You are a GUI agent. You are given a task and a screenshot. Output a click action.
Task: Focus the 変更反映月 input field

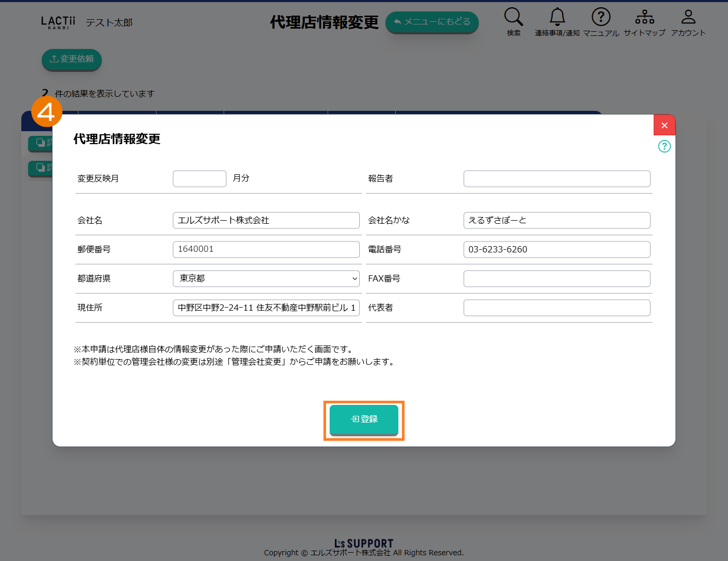pos(200,178)
